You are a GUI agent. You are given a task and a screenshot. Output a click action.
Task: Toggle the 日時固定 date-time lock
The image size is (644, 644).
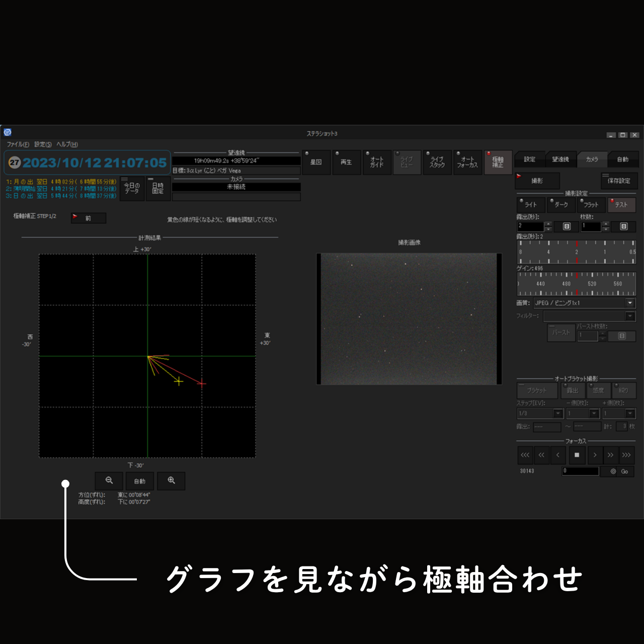click(157, 189)
